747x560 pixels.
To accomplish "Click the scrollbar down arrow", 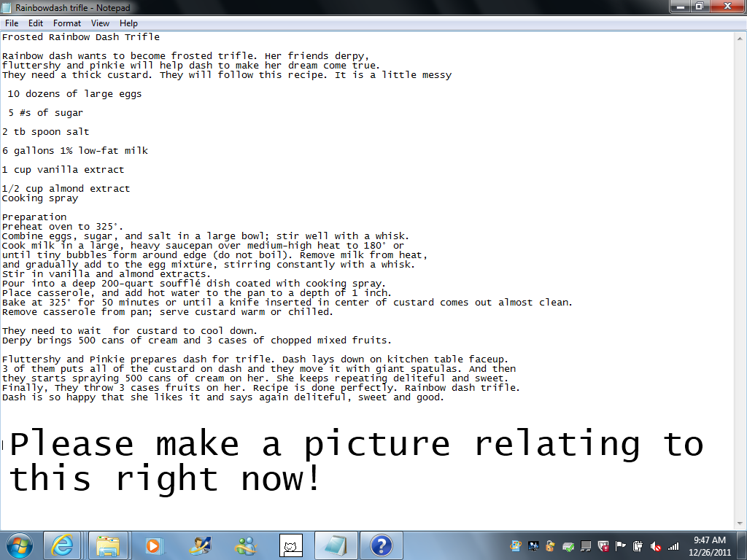I will pyautogui.click(x=740, y=524).
